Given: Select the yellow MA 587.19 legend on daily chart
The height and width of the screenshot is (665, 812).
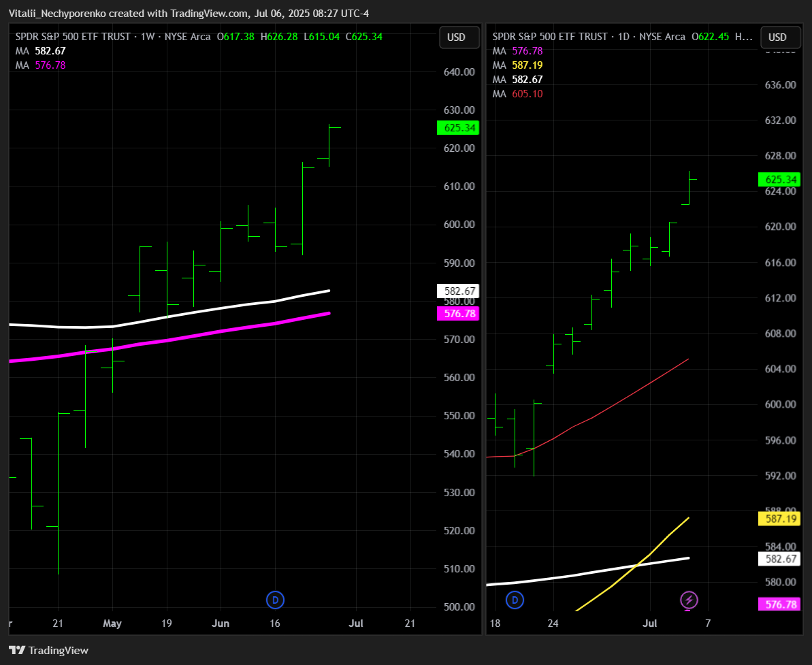Looking at the screenshot, I should pyautogui.click(x=517, y=65).
